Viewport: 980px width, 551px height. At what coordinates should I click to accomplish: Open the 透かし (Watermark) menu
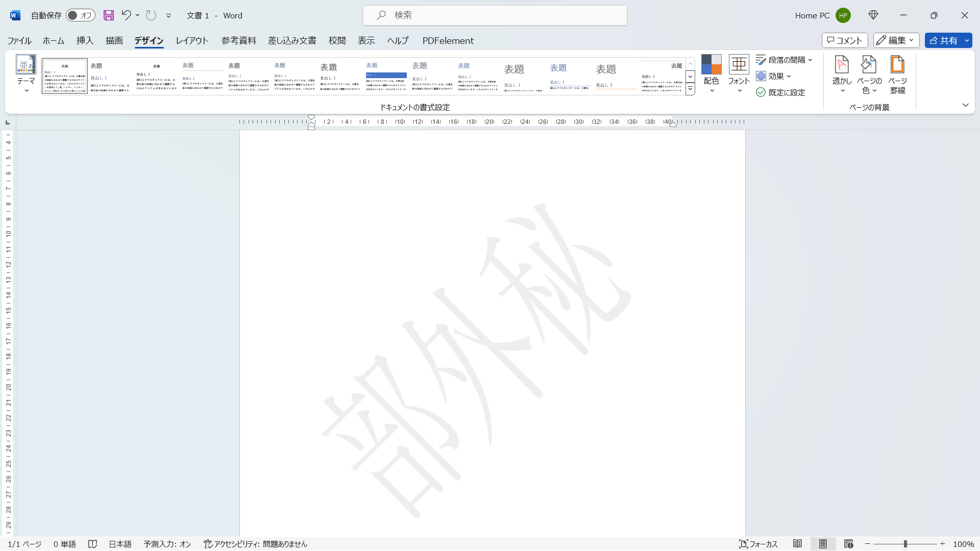click(x=842, y=74)
